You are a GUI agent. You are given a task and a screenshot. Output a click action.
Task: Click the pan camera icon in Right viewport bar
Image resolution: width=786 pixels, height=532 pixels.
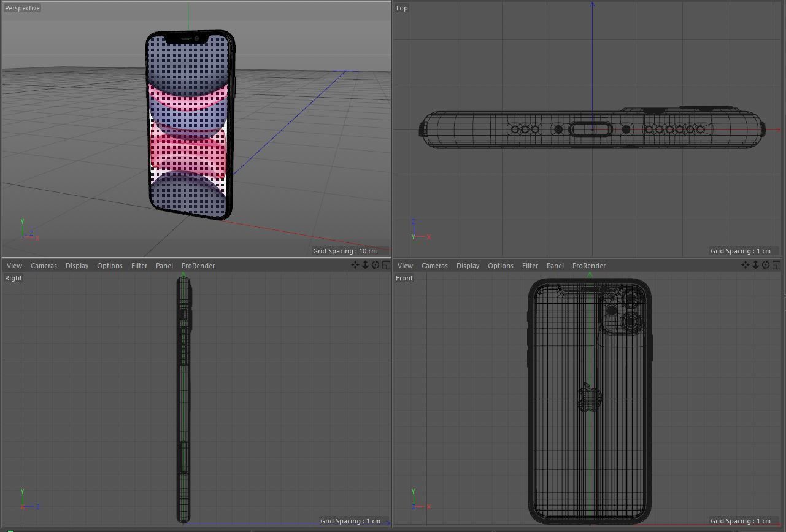[355, 265]
